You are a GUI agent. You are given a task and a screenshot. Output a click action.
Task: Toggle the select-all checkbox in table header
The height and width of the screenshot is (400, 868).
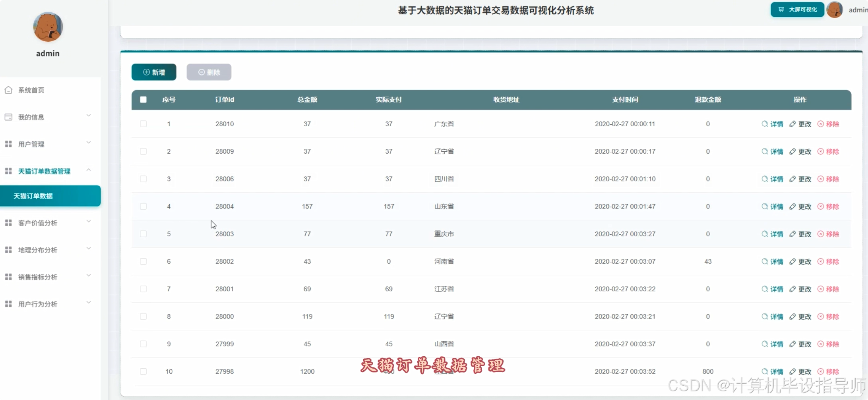(x=143, y=100)
